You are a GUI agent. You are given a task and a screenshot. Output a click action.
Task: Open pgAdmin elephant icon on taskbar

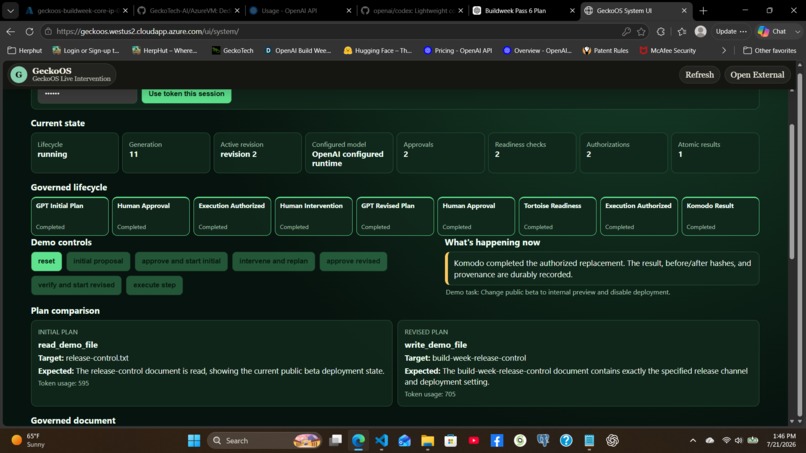[543, 441]
